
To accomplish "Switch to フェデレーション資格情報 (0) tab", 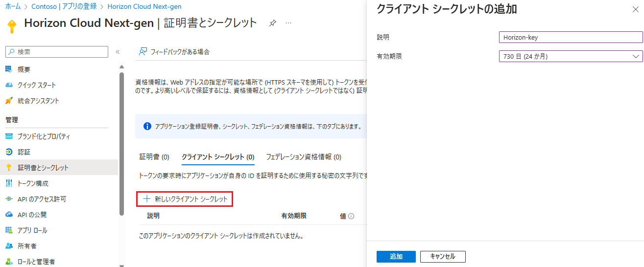I will click(304, 157).
